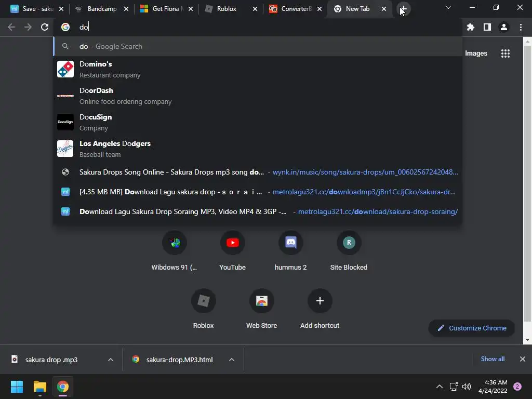532x399 pixels.
Task: Close the New Tab tab
Action: pyautogui.click(x=384, y=9)
